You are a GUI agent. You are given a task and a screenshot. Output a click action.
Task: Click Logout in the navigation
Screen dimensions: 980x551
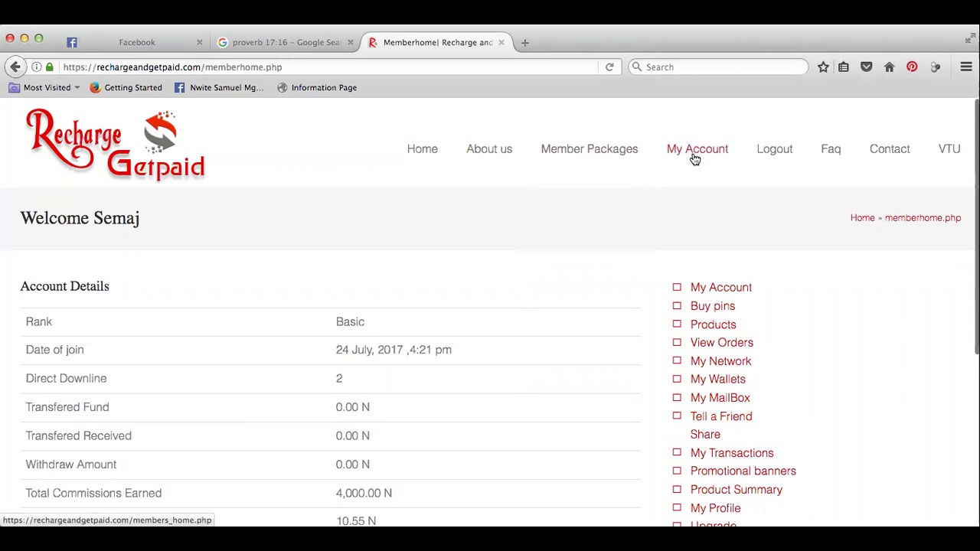click(775, 148)
